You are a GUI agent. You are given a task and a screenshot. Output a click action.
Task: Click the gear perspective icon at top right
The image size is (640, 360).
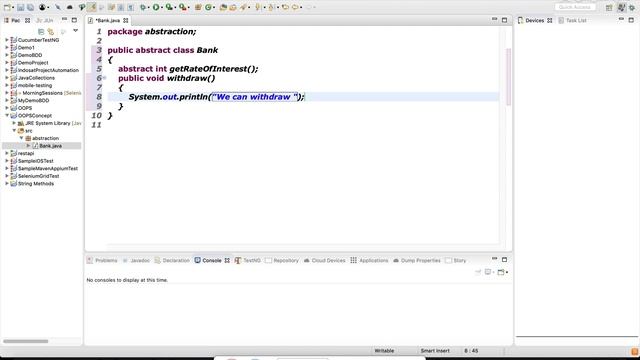[x=632, y=7]
